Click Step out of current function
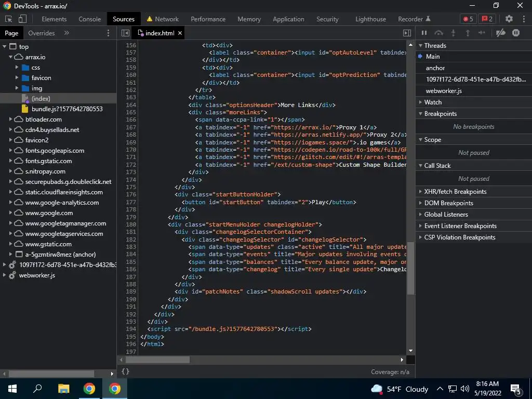The height and width of the screenshot is (399, 532). click(468, 33)
